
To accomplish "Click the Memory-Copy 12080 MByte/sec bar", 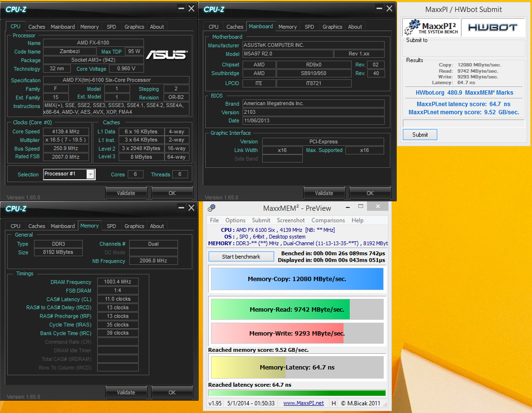I will click(297, 279).
